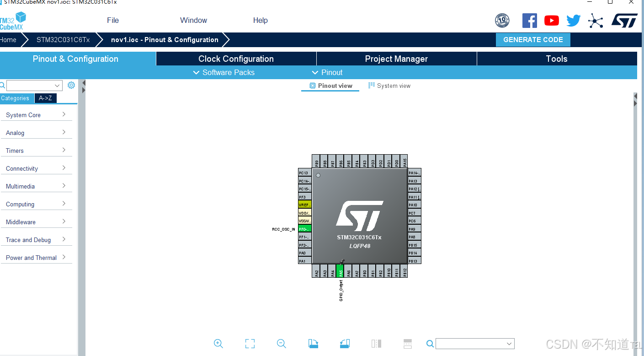
Task: Select the Pinout view tab
Action: tap(330, 86)
